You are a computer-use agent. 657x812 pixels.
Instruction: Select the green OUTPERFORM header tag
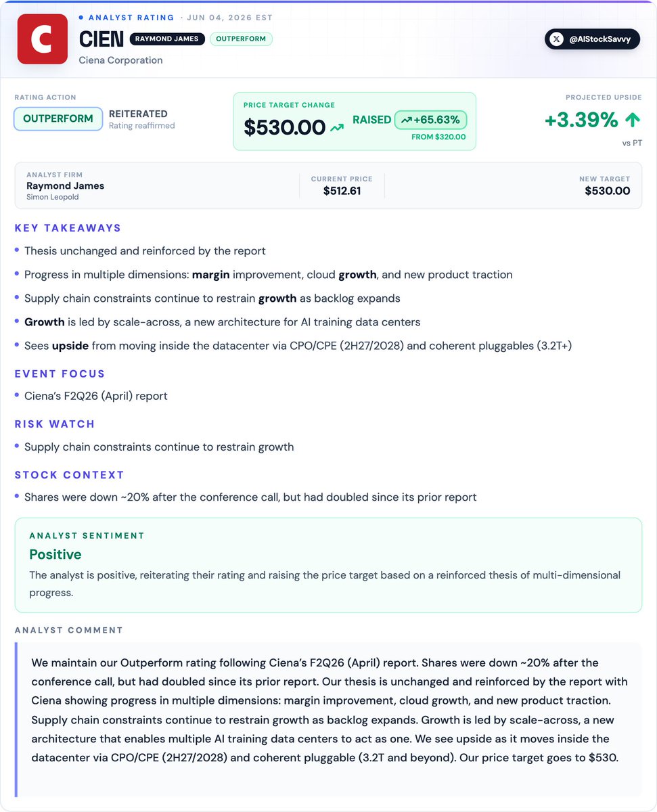(241, 39)
